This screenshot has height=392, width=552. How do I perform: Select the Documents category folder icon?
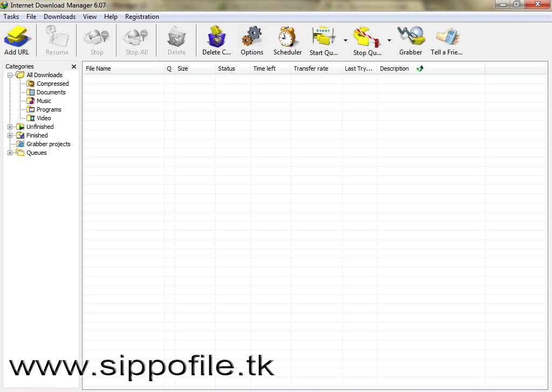(31, 92)
